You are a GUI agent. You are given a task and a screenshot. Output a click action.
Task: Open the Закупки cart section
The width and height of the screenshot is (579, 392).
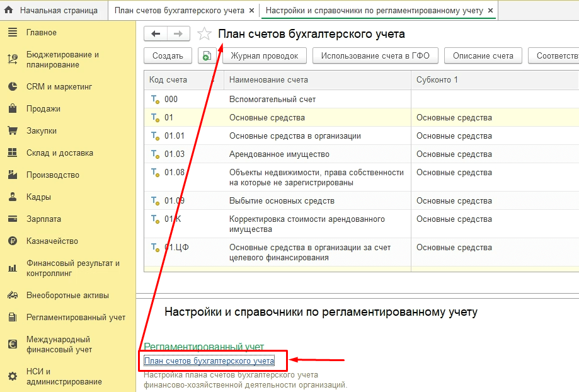[x=42, y=130]
